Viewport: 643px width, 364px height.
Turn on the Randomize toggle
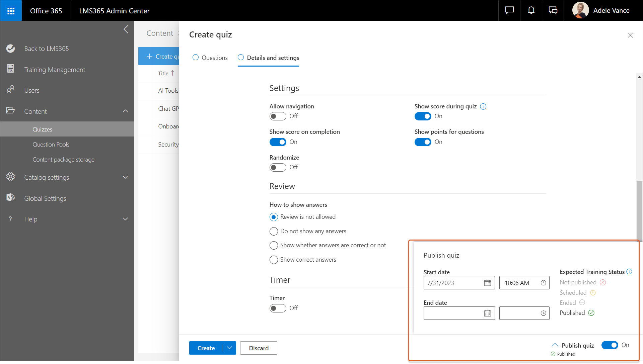coord(278,167)
